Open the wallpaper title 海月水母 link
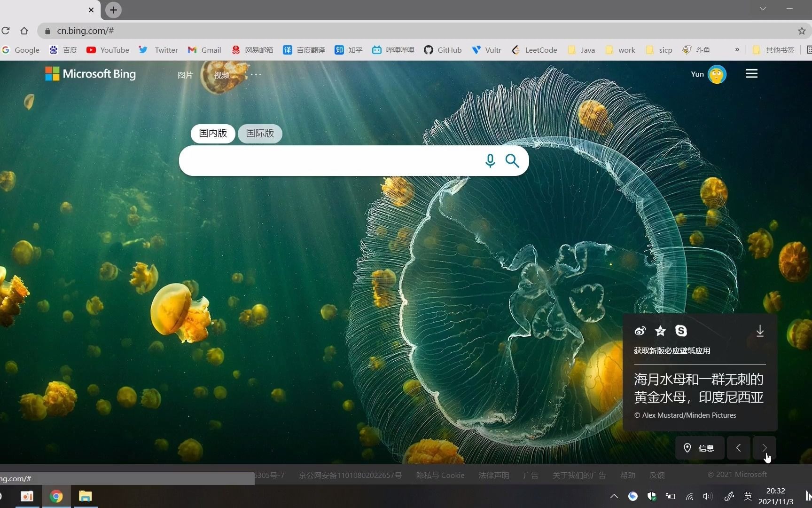Screen dimensions: 812x508 (699, 388)
